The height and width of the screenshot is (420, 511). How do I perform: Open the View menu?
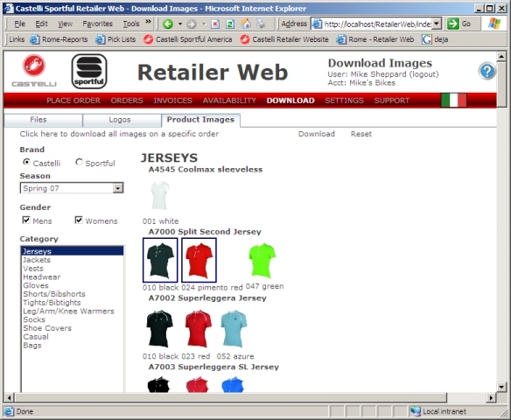pyautogui.click(x=65, y=24)
